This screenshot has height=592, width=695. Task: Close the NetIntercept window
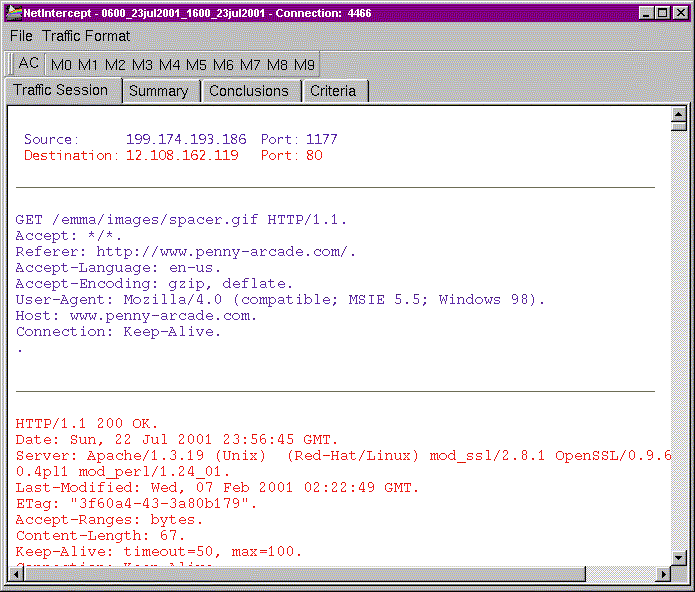[680, 13]
